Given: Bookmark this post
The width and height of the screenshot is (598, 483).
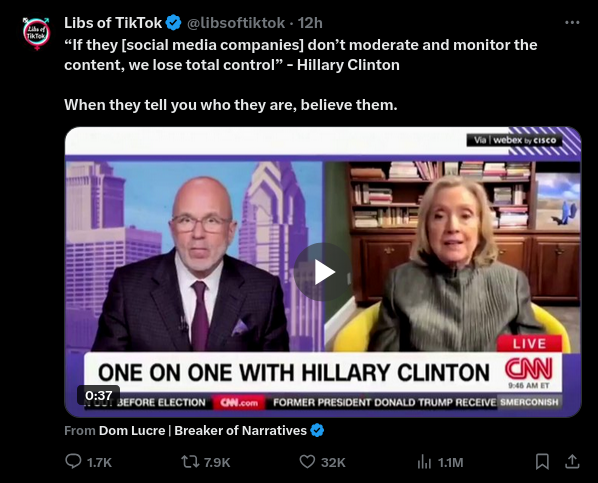Looking at the screenshot, I should click(x=542, y=462).
